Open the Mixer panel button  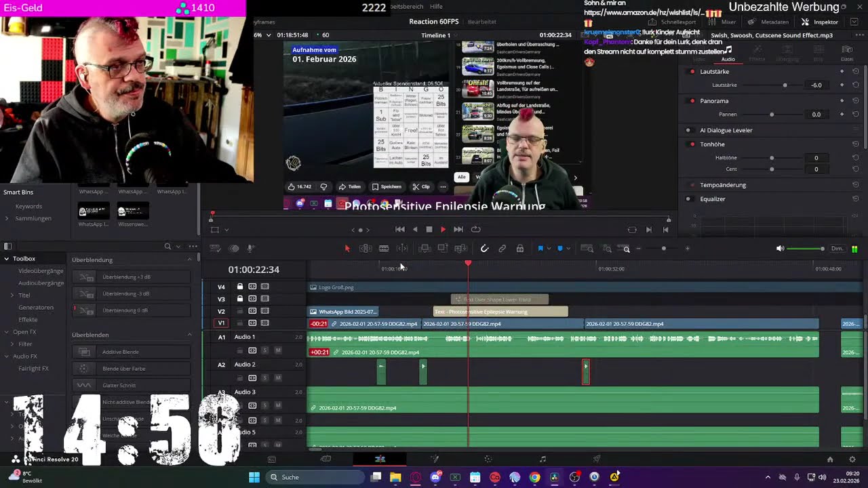coord(722,22)
